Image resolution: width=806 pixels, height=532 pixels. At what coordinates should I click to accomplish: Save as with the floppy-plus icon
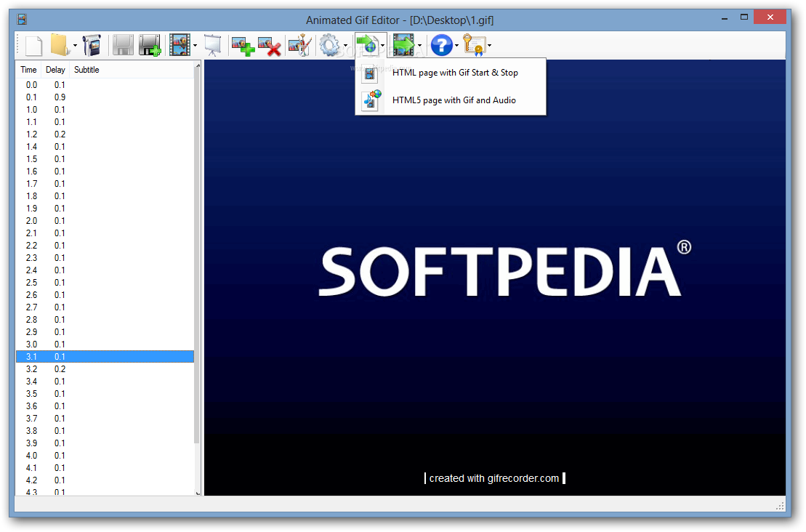click(x=150, y=46)
